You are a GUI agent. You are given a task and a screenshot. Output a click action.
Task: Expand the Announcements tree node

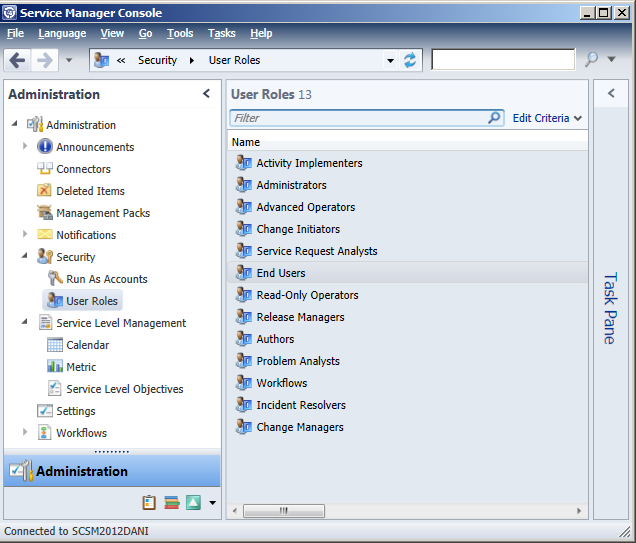(25, 146)
